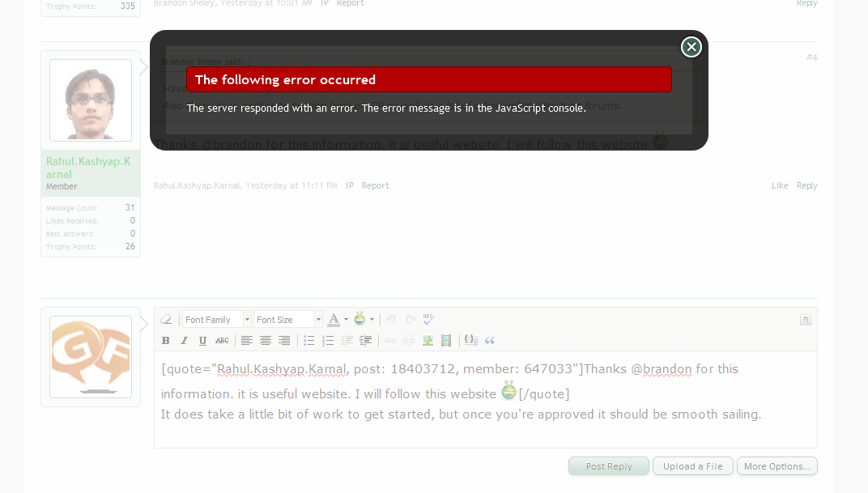This screenshot has width=868, height=493.
Task: Align text left
Action: click(247, 340)
